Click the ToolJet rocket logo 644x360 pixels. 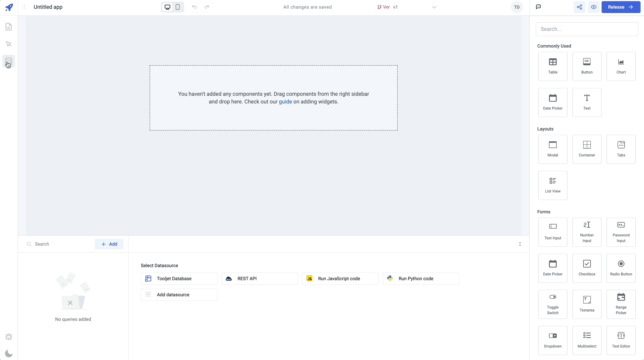click(x=9, y=7)
